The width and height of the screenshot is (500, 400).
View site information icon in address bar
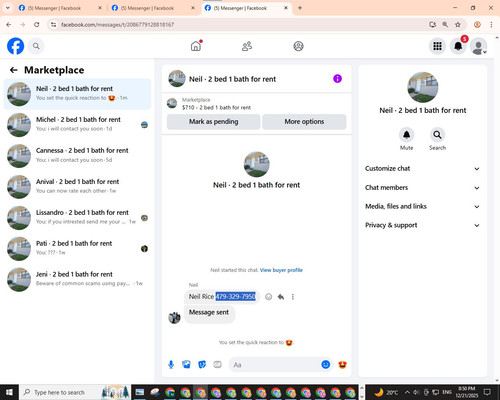click(x=53, y=24)
